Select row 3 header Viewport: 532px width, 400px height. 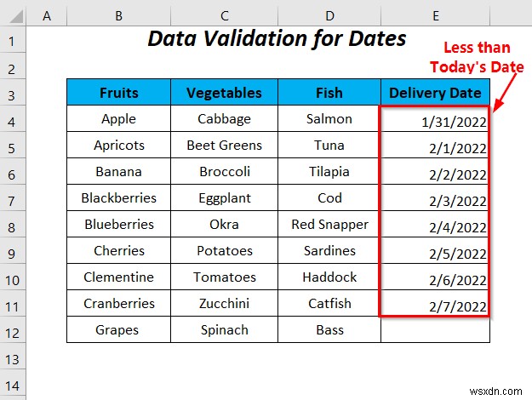12,93
